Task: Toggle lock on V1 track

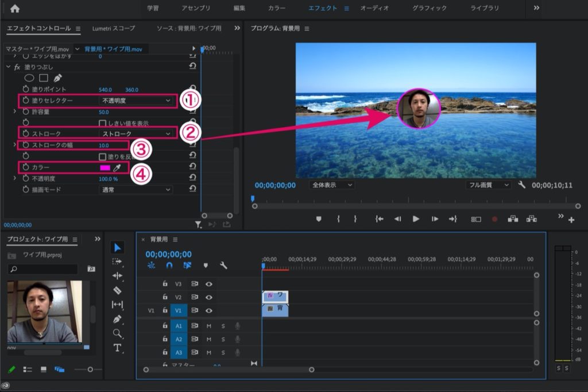Action: [165, 310]
